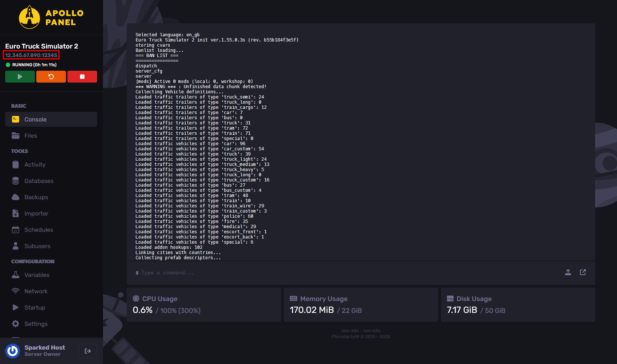Click the Variables flask icon

tap(16, 275)
